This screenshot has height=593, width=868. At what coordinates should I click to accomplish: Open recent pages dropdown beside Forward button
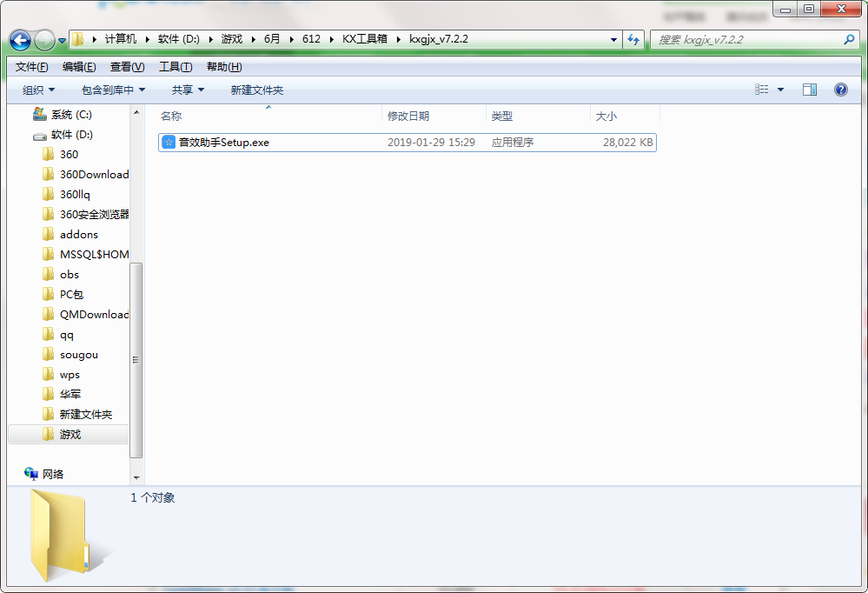62,41
